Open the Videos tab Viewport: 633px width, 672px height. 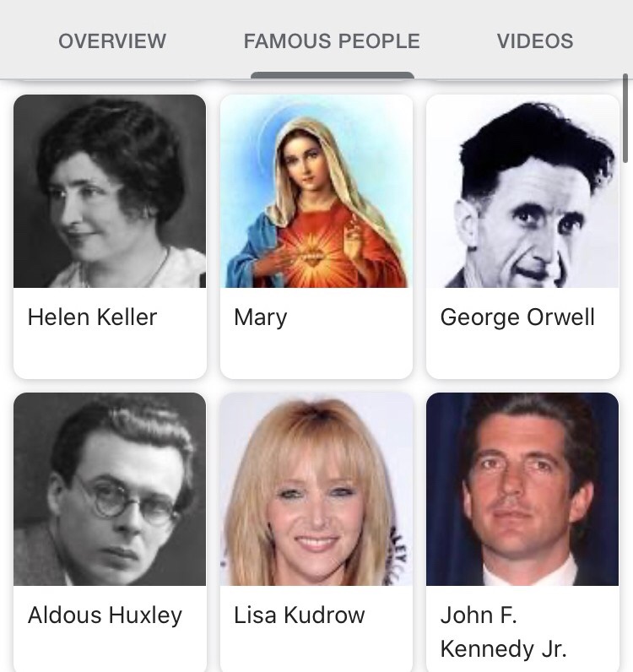pyautogui.click(x=535, y=41)
